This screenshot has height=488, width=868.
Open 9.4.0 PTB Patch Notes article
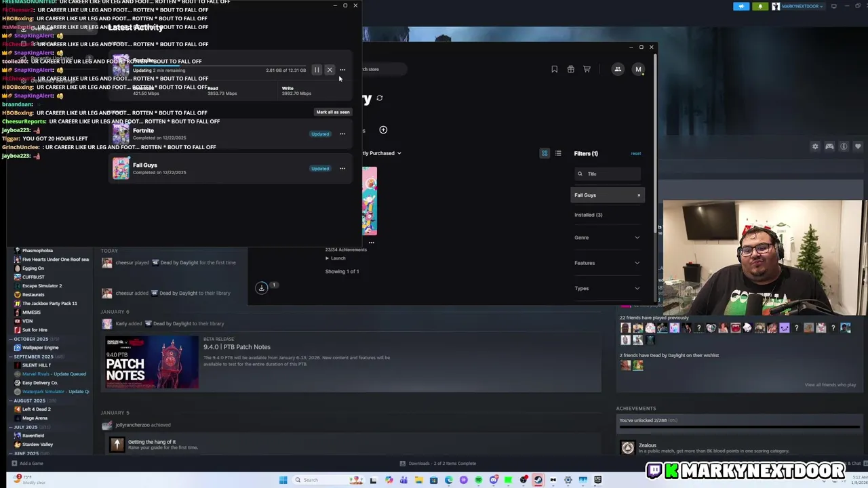click(237, 347)
